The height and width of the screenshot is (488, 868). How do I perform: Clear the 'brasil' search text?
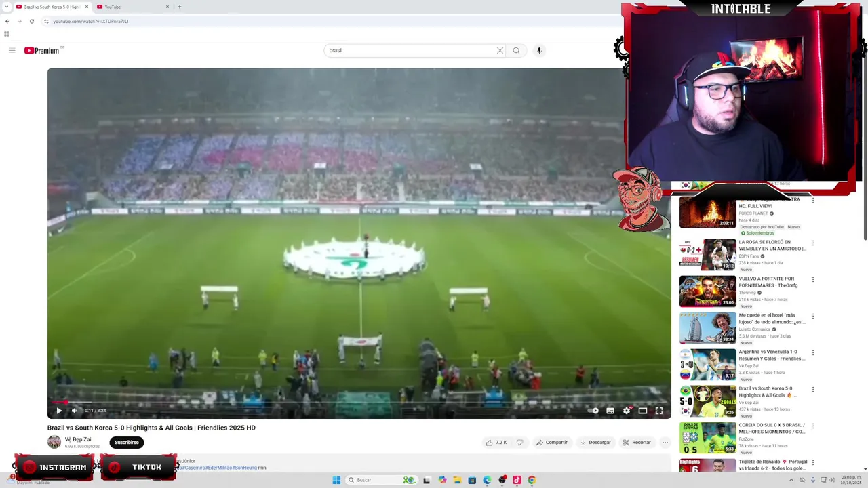(x=500, y=50)
